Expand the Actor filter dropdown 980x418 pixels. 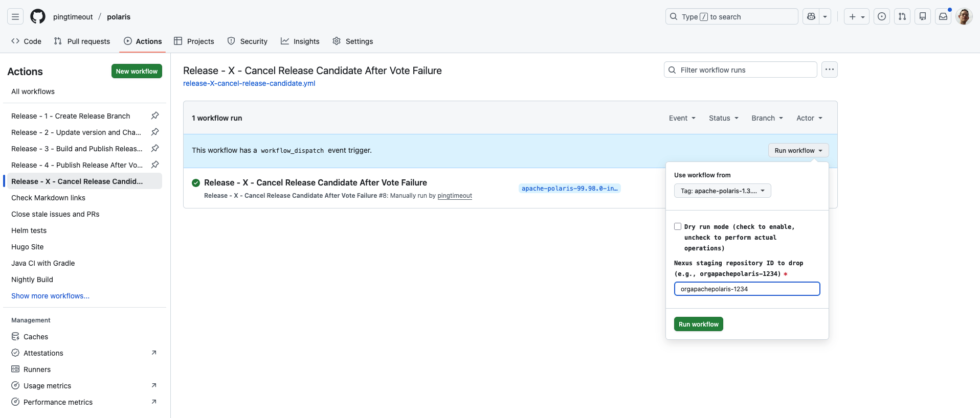809,118
